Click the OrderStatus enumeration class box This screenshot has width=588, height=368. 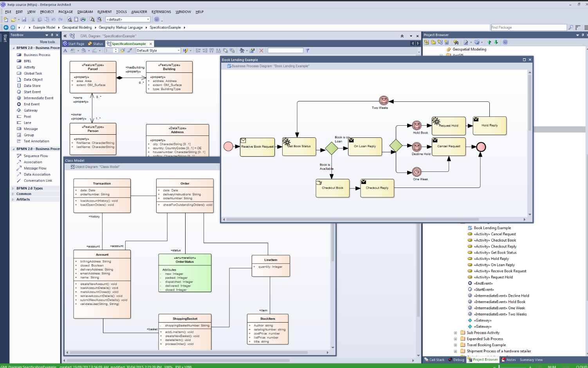pyautogui.click(x=185, y=273)
